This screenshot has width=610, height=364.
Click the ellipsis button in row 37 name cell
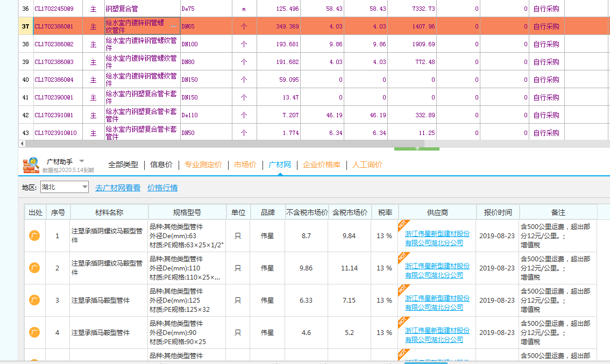(x=174, y=26)
